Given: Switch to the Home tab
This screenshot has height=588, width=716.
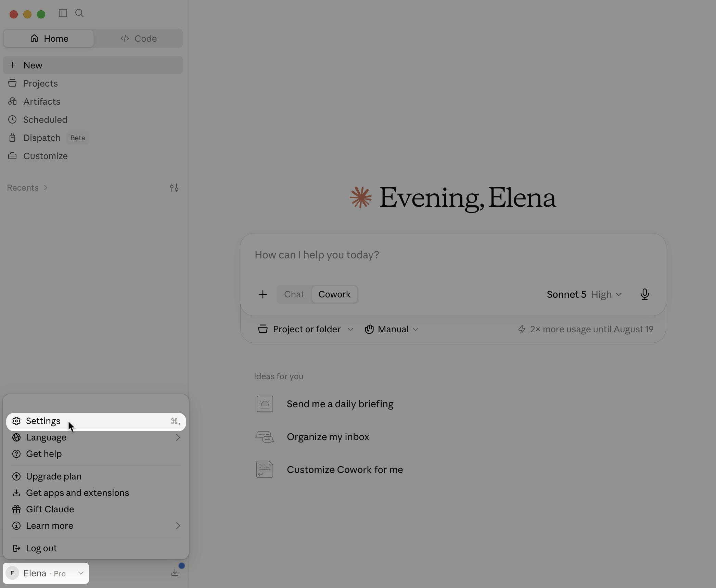Looking at the screenshot, I should click(x=49, y=38).
